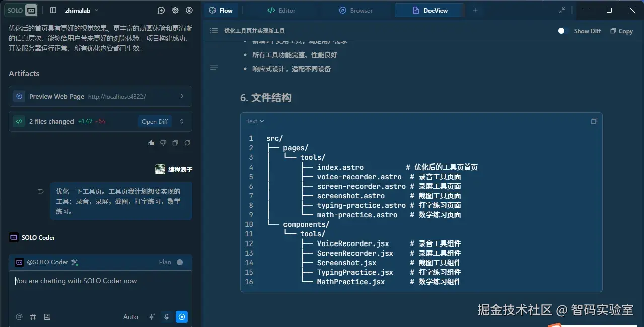Toggle the Show Diff switch
The height and width of the screenshot is (327, 644).
(x=561, y=31)
